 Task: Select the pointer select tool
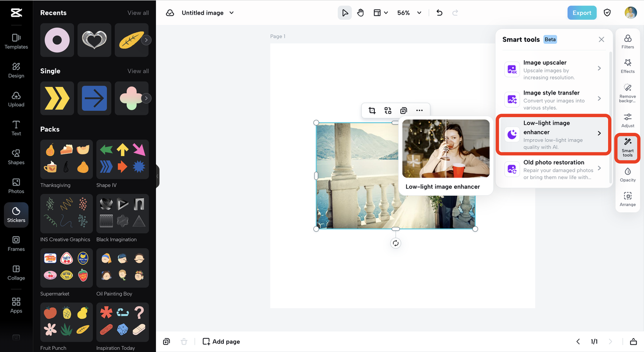[x=345, y=13]
